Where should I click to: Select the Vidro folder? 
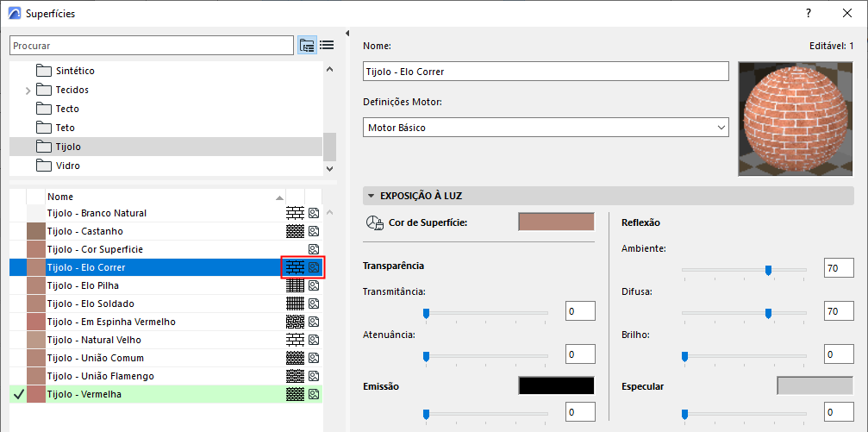(x=166, y=166)
